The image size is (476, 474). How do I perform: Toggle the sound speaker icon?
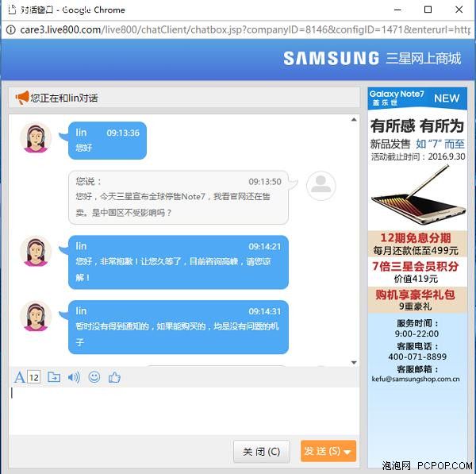(74, 377)
